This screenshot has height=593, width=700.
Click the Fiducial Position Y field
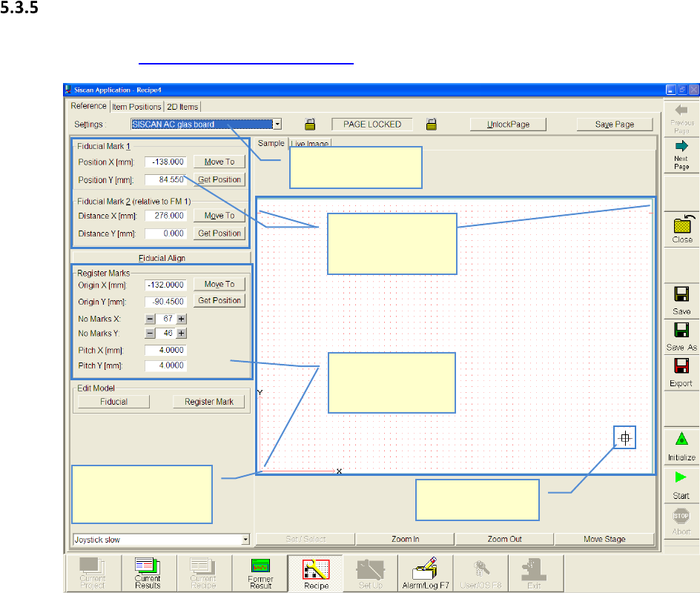pos(165,179)
